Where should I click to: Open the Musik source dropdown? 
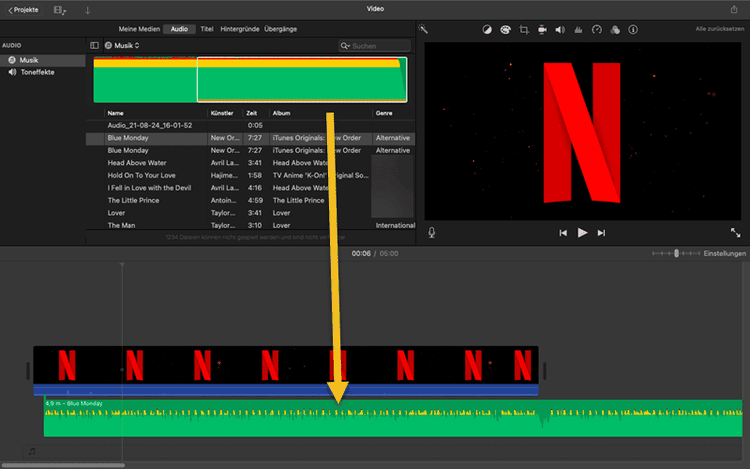122,45
